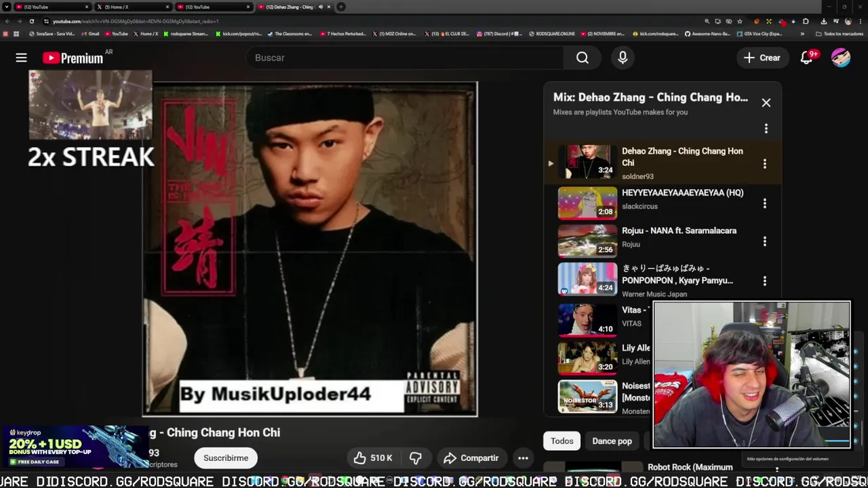Open the Robot Rock (Maximum suggestion
Viewport: 868px width, 488px height.
click(690, 467)
